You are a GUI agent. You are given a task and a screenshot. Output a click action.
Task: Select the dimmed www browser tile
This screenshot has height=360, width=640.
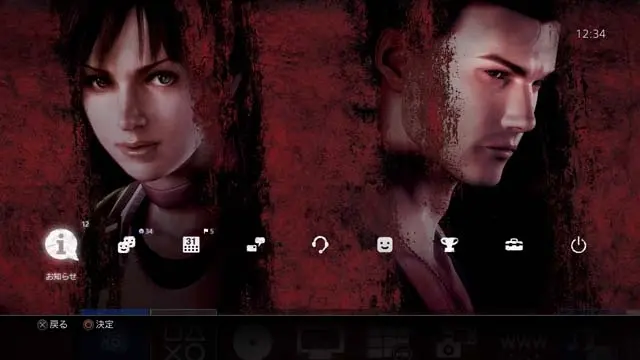click(x=524, y=342)
